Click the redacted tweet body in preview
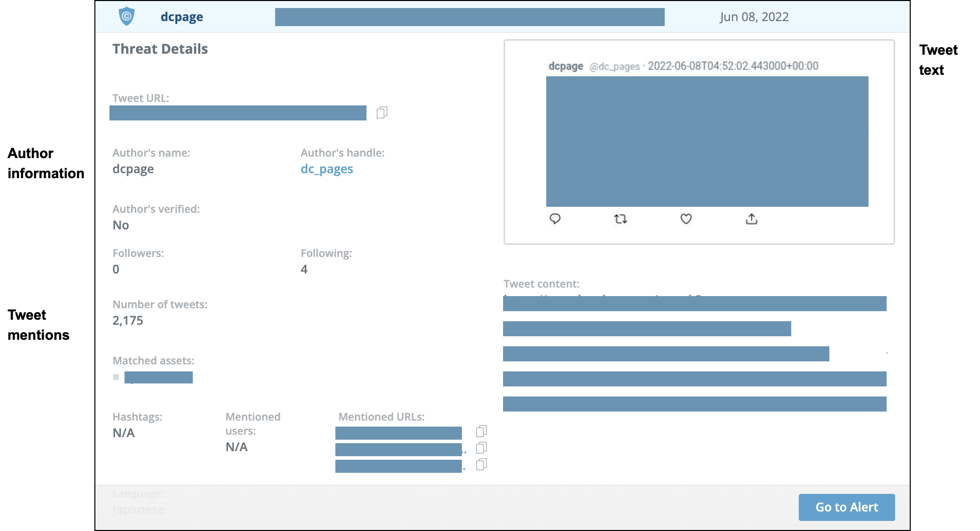 point(707,142)
